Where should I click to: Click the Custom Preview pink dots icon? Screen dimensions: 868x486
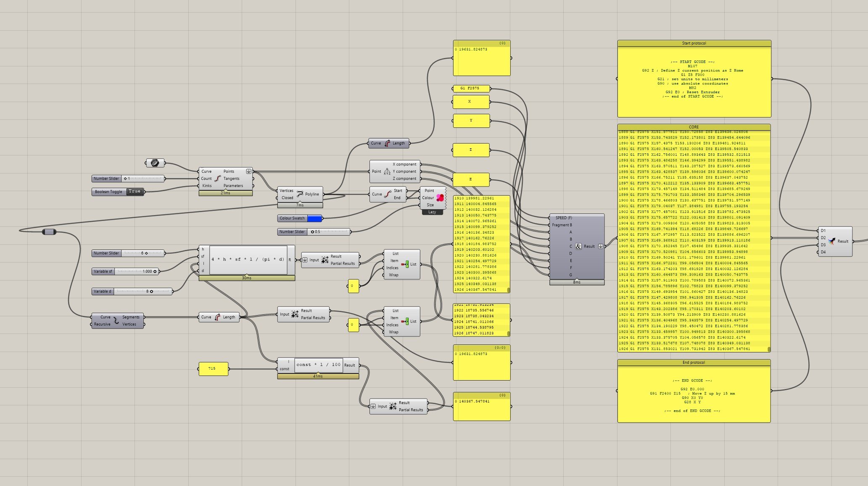coord(440,197)
